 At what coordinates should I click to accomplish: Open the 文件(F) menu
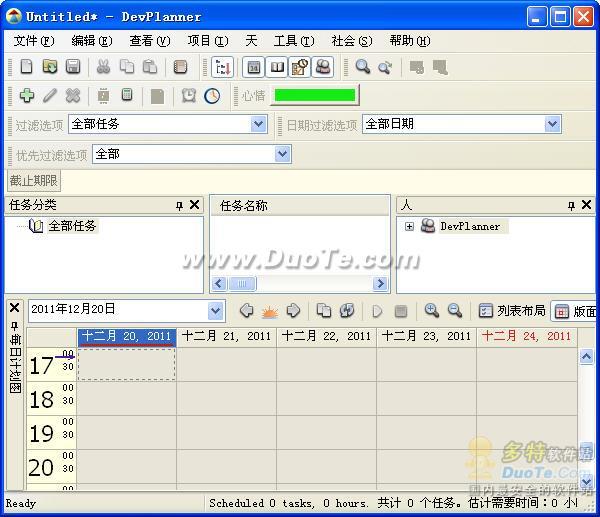point(34,41)
